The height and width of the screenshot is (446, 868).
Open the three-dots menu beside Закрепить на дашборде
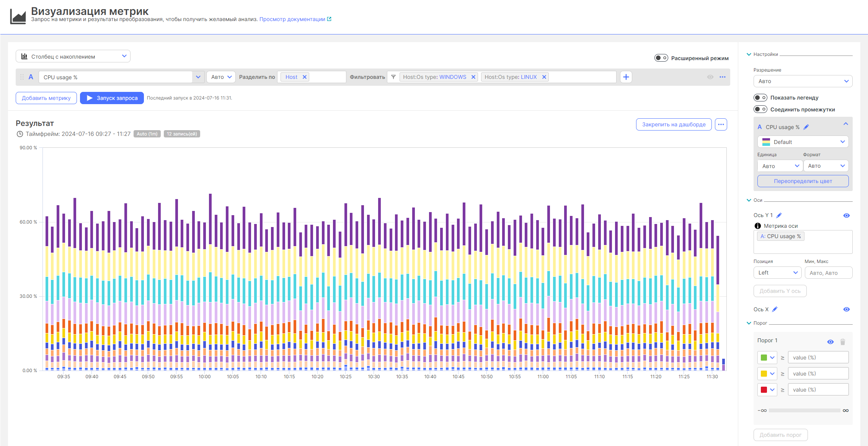click(x=721, y=124)
